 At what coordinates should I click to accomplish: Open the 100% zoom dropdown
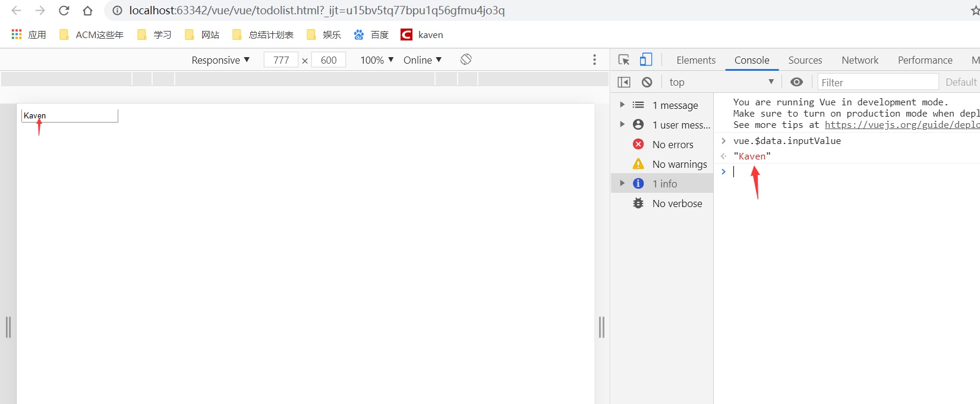[x=377, y=60]
